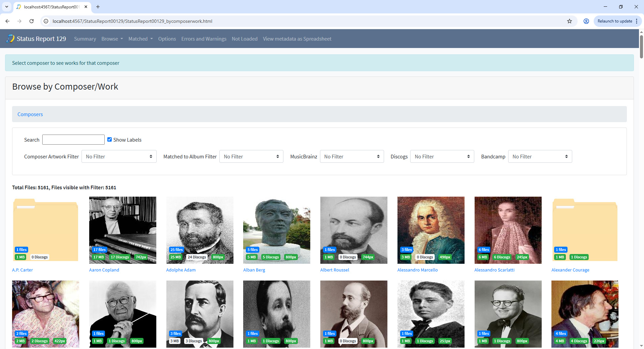
Task: Click the 17 files badge on Aaron Copland
Action: pyautogui.click(x=99, y=250)
